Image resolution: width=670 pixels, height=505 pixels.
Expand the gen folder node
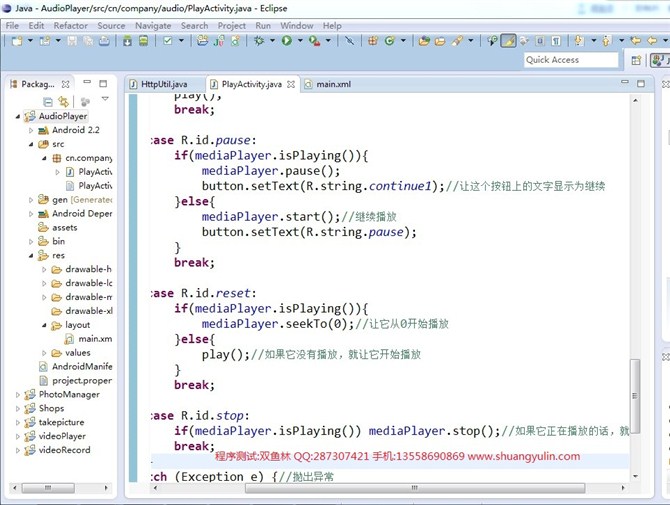pos(31,200)
